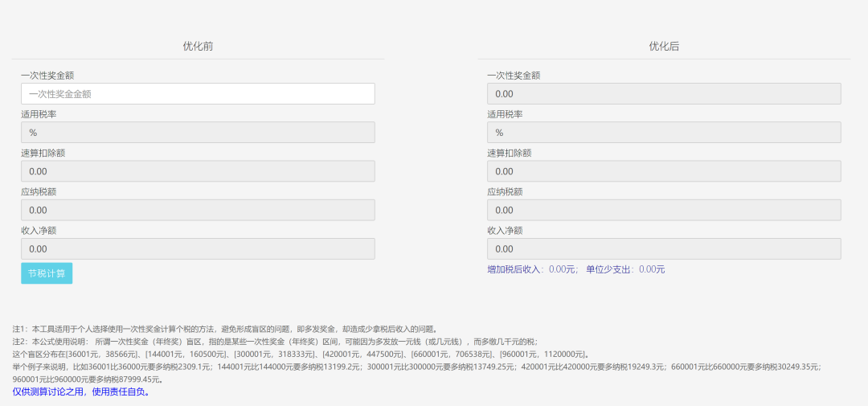Screen dimensions: 868x406
Task: Click the 注2 formula usage explanation line
Action: click(x=275, y=342)
